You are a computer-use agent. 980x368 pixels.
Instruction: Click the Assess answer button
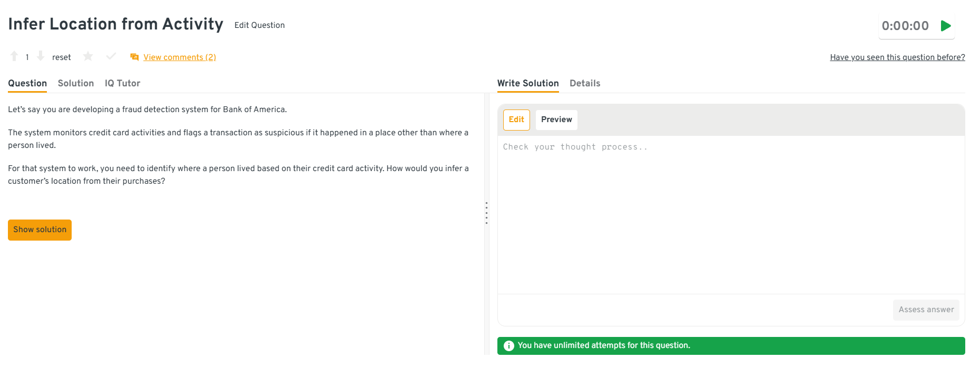926,310
